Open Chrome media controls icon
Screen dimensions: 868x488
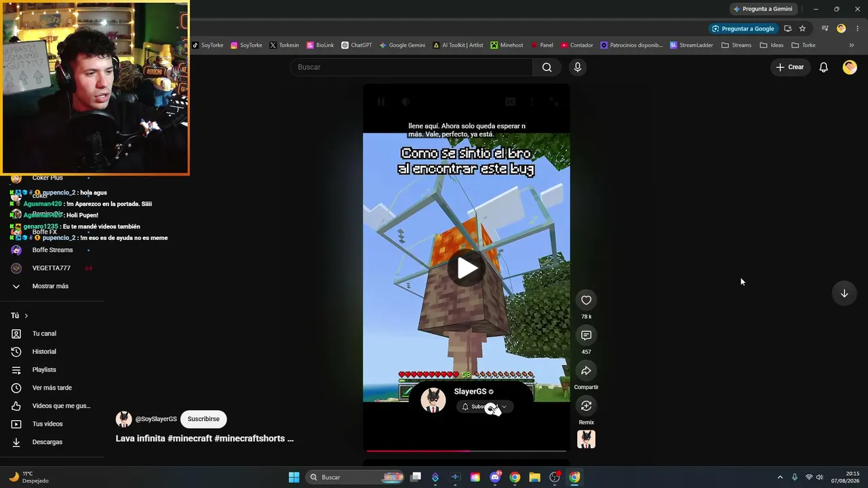click(x=825, y=28)
